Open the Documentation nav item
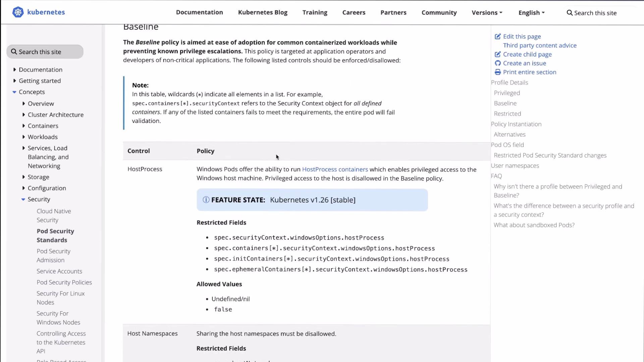 click(x=200, y=12)
